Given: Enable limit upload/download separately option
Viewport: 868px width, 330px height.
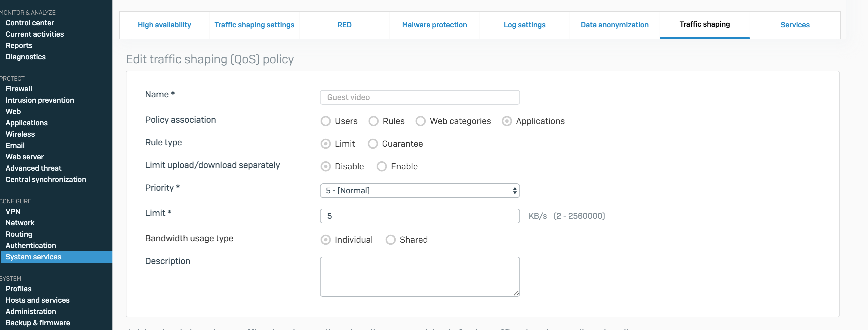Looking at the screenshot, I should 381,166.
